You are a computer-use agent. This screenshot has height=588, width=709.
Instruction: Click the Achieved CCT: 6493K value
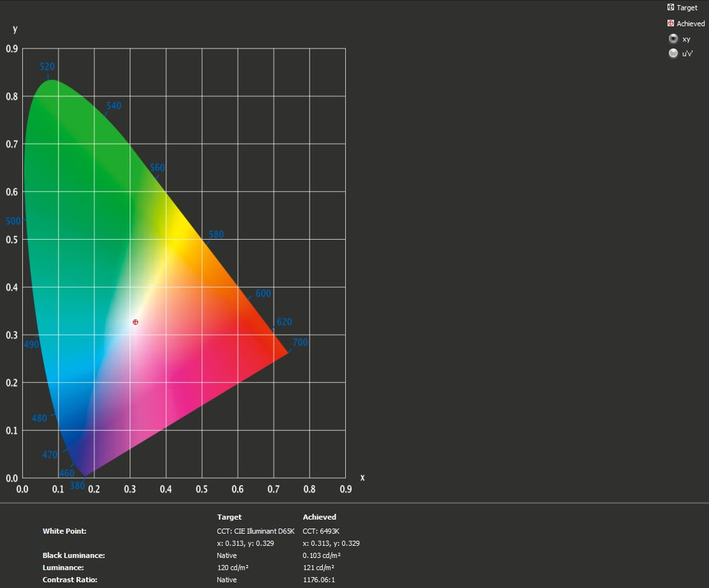(321, 531)
